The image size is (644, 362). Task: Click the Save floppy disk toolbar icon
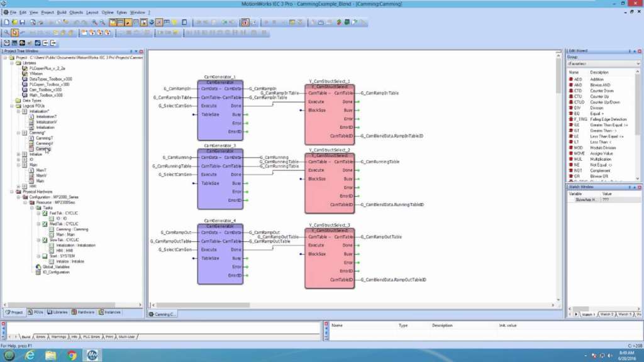click(x=22, y=22)
